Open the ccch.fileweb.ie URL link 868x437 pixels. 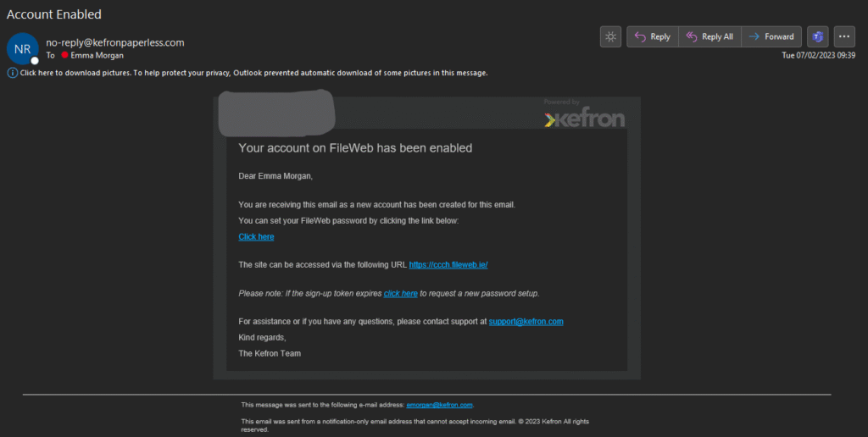click(448, 265)
